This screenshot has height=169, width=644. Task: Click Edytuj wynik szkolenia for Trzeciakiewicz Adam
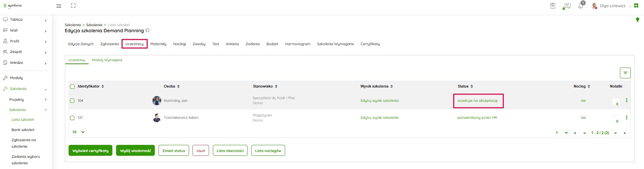pyautogui.click(x=379, y=118)
